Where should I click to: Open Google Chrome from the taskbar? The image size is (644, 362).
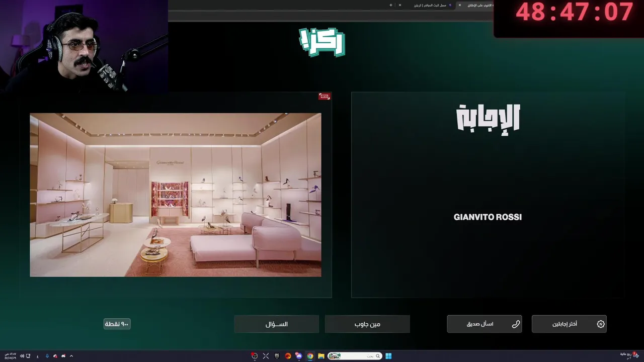point(310,356)
